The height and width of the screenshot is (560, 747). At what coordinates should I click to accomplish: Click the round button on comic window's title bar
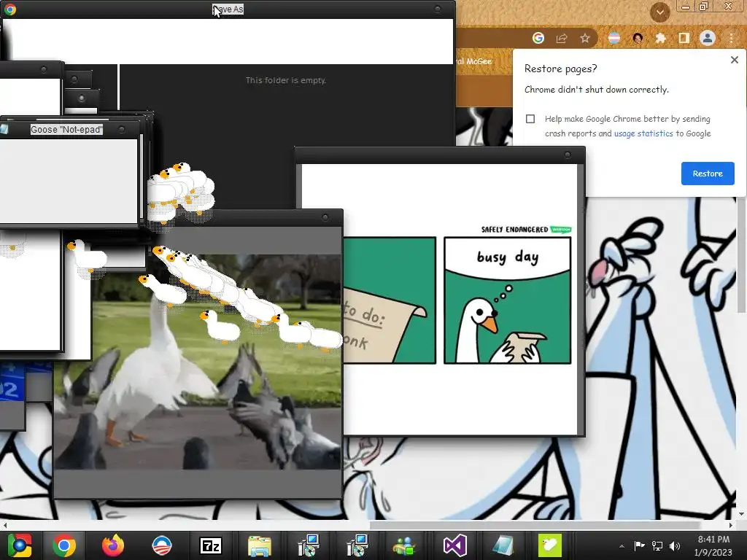pyautogui.click(x=567, y=155)
